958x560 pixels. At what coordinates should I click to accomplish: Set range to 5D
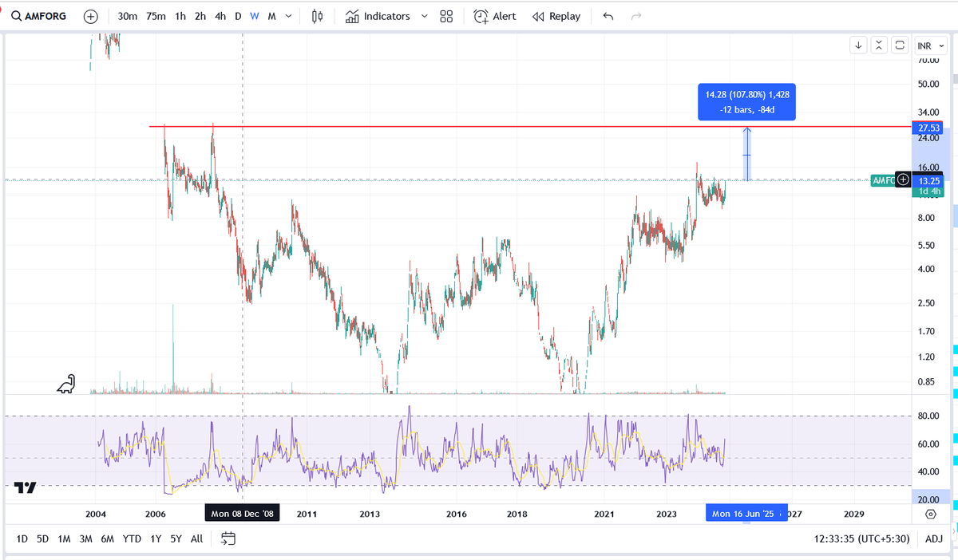point(43,539)
